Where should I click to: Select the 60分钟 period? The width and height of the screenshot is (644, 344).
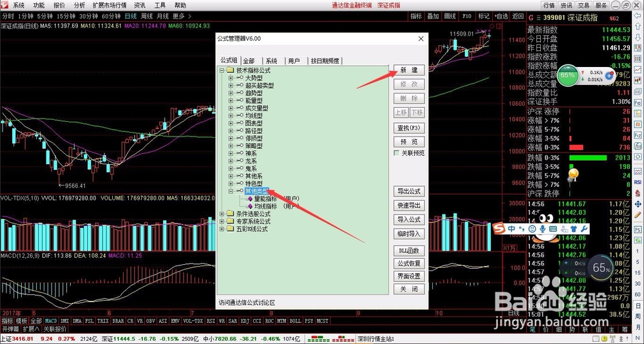[111, 17]
